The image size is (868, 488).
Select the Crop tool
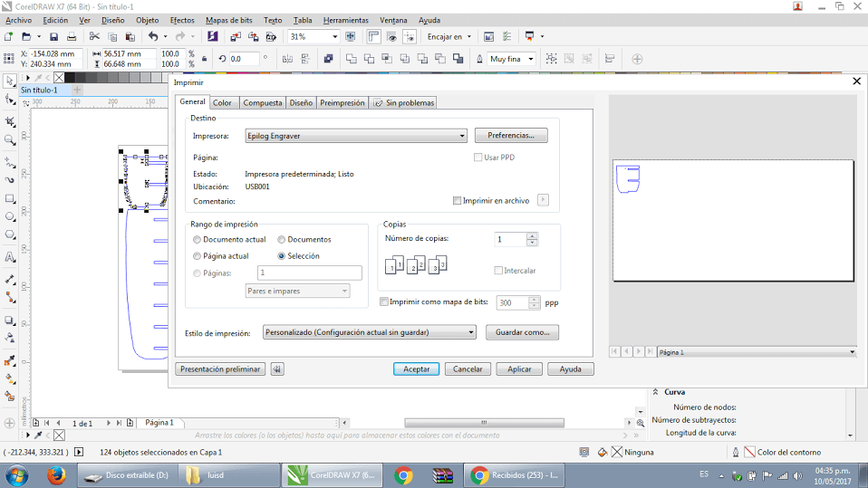[x=9, y=121]
